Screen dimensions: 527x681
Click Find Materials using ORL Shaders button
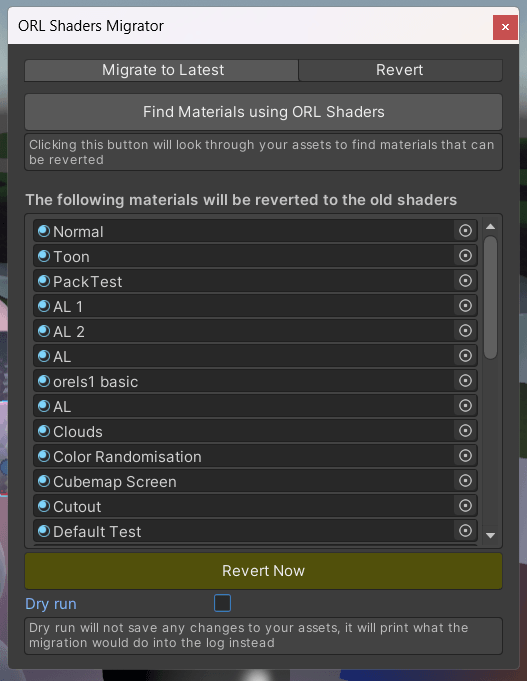point(263,112)
